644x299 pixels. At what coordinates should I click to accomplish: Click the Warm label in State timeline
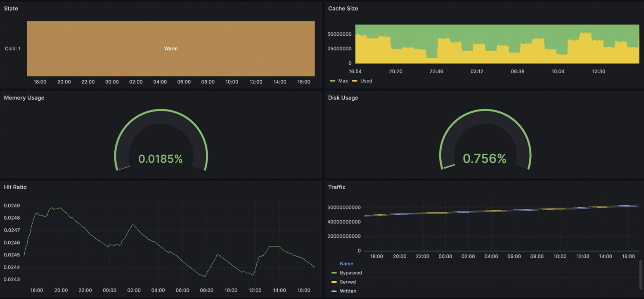(171, 49)
